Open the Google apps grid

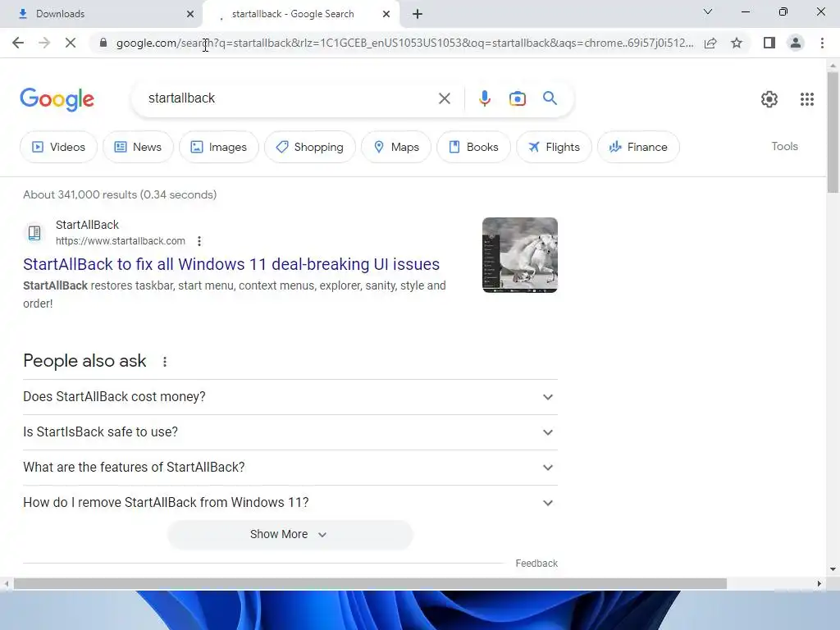[x=807, y=98]
